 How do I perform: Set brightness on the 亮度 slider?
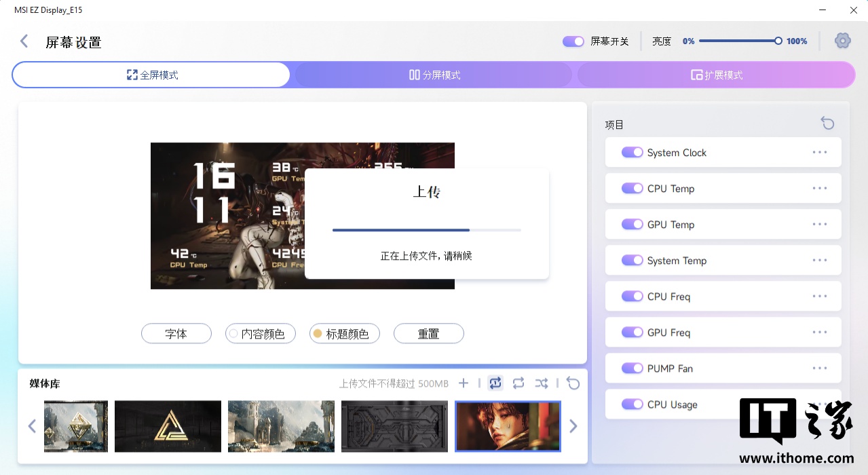tap(740, 41)
